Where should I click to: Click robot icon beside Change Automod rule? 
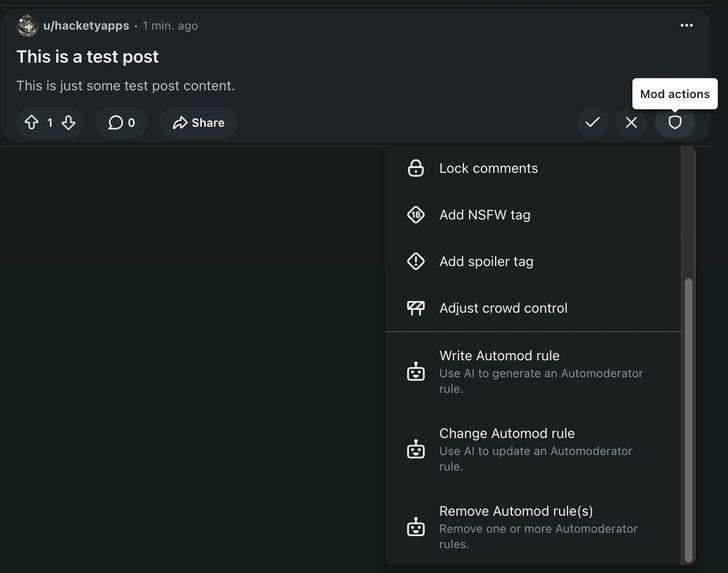click(x=416, y=449)
